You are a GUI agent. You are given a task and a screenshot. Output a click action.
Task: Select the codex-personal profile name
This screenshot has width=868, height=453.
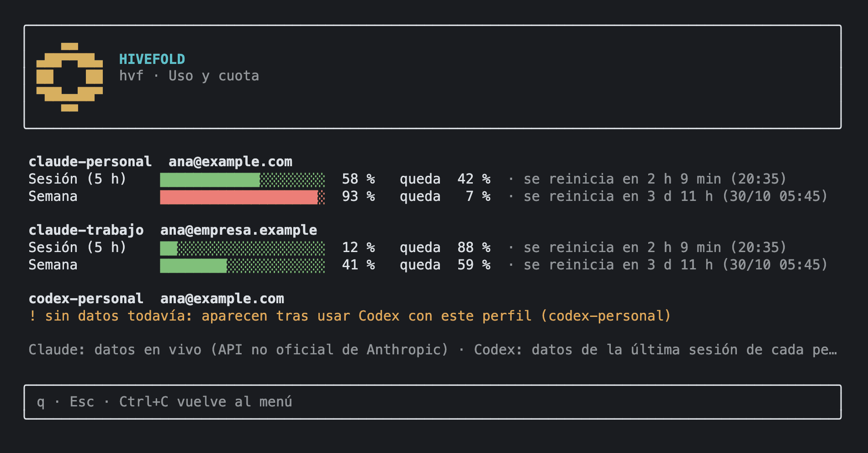[x=86, y=299]
